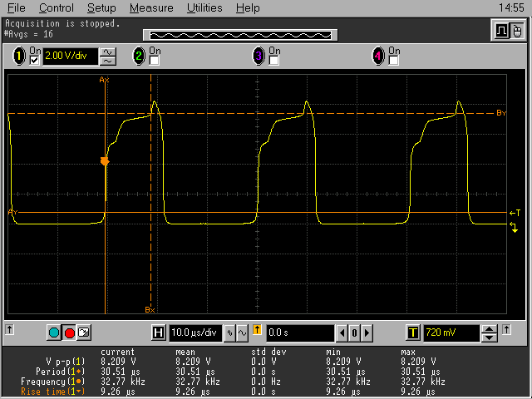Open the Setup menu

point(101,7)
